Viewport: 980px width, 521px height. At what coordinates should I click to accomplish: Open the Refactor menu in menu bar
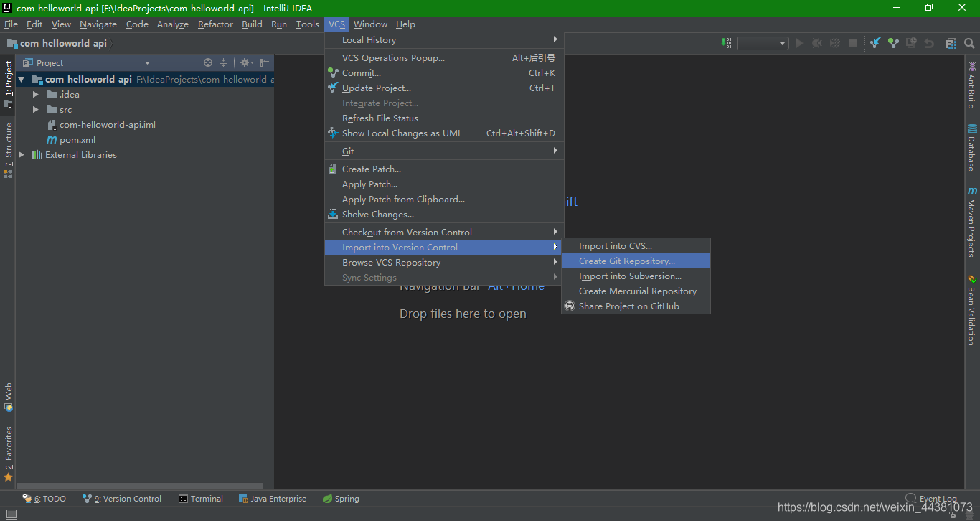point(215,24)
